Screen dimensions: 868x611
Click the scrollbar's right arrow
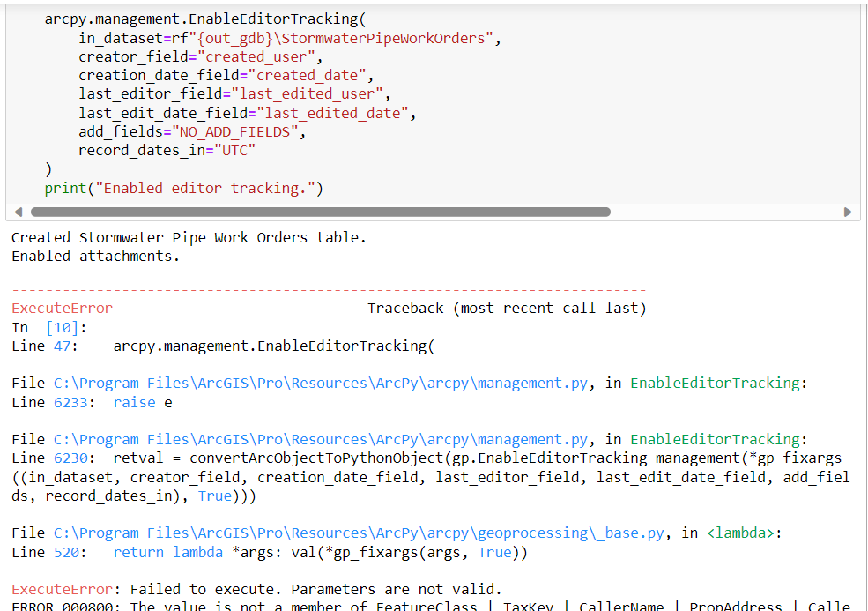click(849, 212)
